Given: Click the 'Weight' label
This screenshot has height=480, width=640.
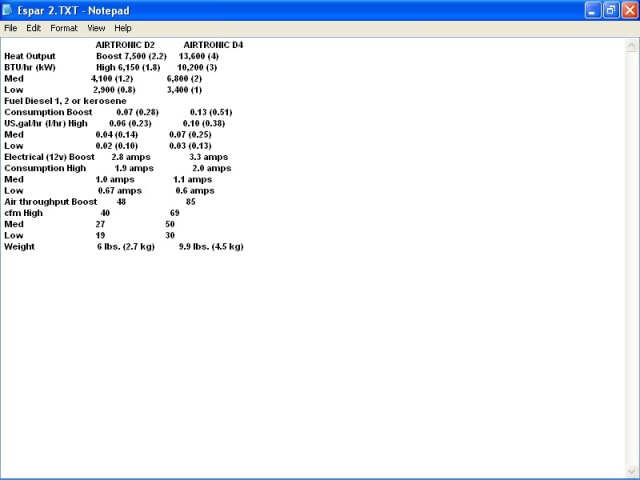Looking at the screenshot, I should 19,247.
